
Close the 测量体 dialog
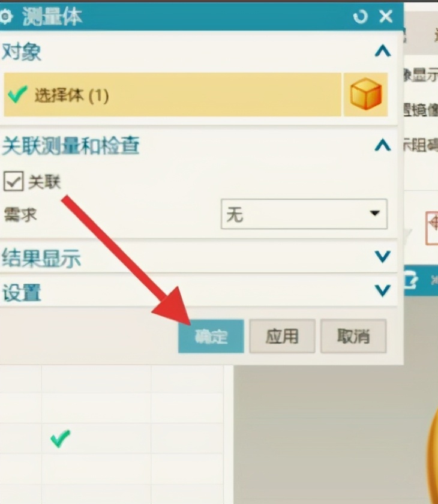point(386,16)
